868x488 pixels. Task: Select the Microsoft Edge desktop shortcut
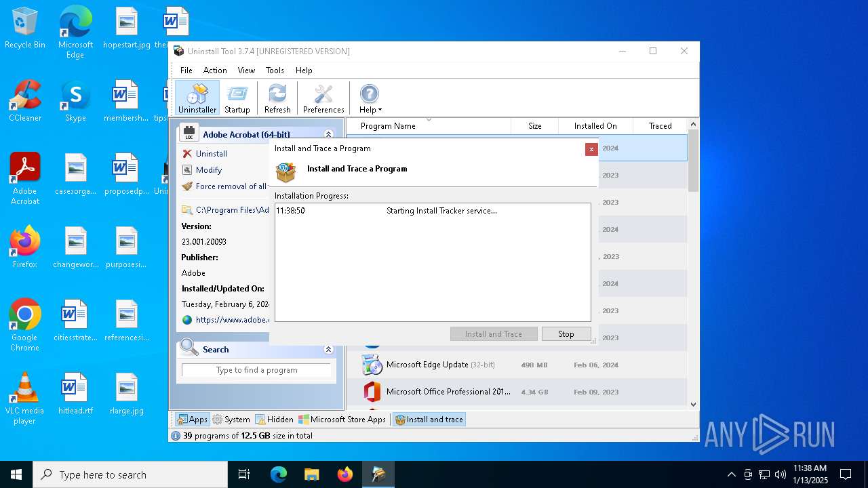(75, 33)
